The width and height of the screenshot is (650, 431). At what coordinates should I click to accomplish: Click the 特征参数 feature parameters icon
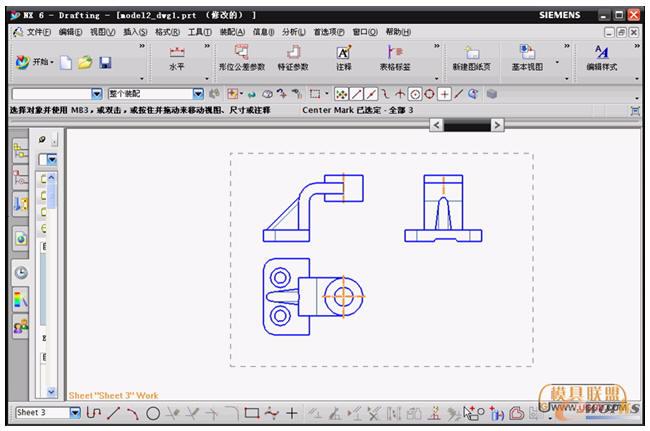point(293,57)
